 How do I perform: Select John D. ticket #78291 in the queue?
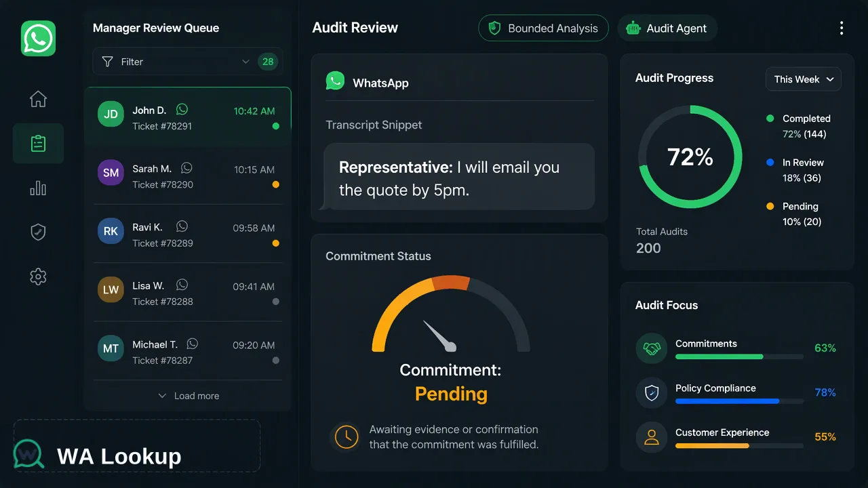point(188,117)
